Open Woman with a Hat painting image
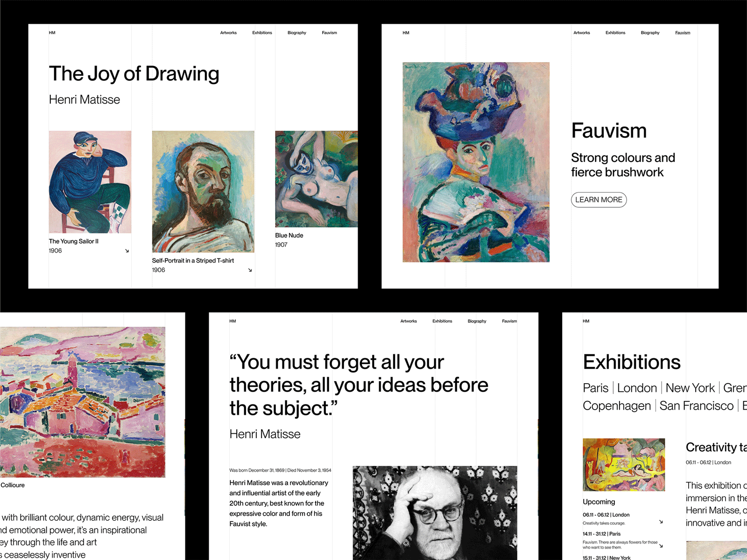Screen dimensions: 747x560 coord(476,162)
